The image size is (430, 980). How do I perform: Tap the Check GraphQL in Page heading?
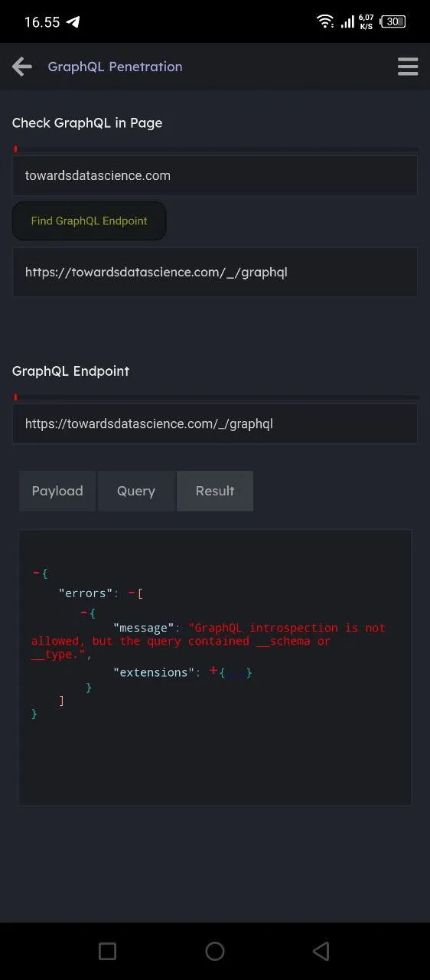(87, 122)
